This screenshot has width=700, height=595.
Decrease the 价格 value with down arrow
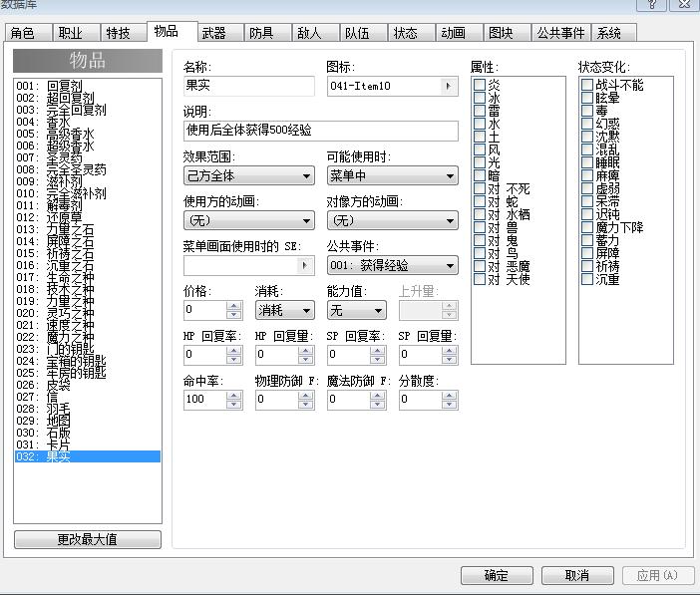pyautogui.click(x=233, y=314)
